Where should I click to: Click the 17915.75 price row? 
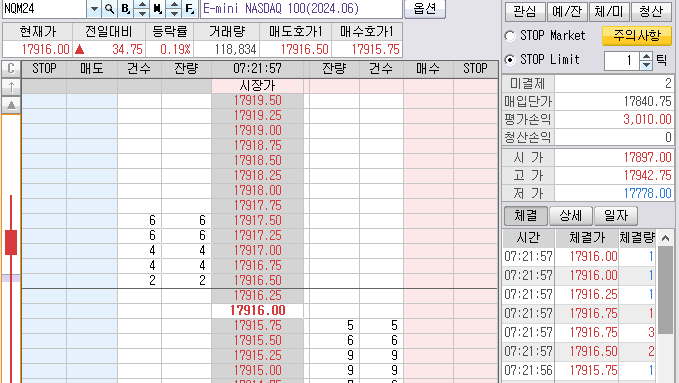tap(258, 325)
